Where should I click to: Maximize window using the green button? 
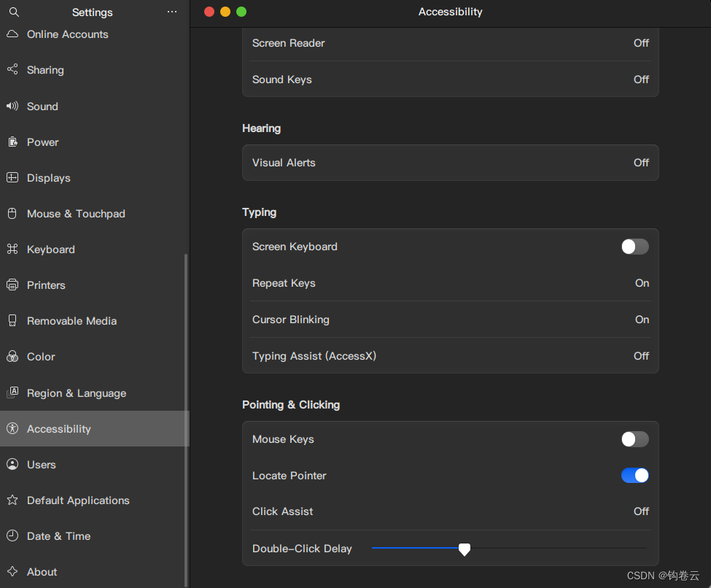click(241, 12)
